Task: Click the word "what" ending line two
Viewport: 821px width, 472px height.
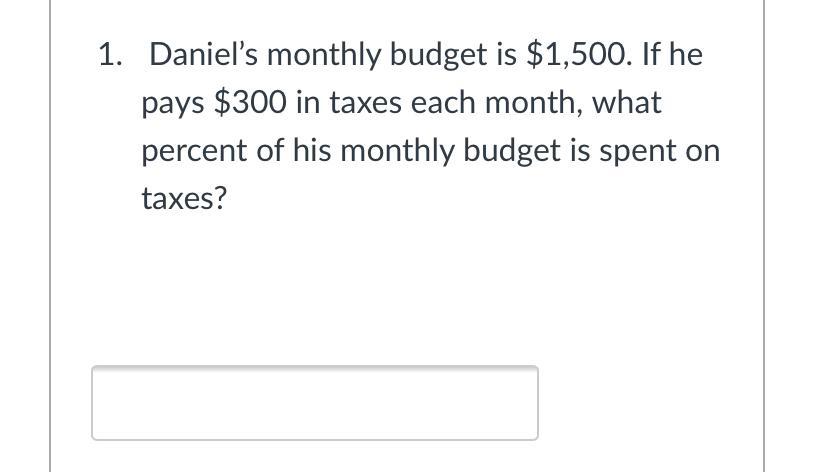Action: tap(627, 102)
